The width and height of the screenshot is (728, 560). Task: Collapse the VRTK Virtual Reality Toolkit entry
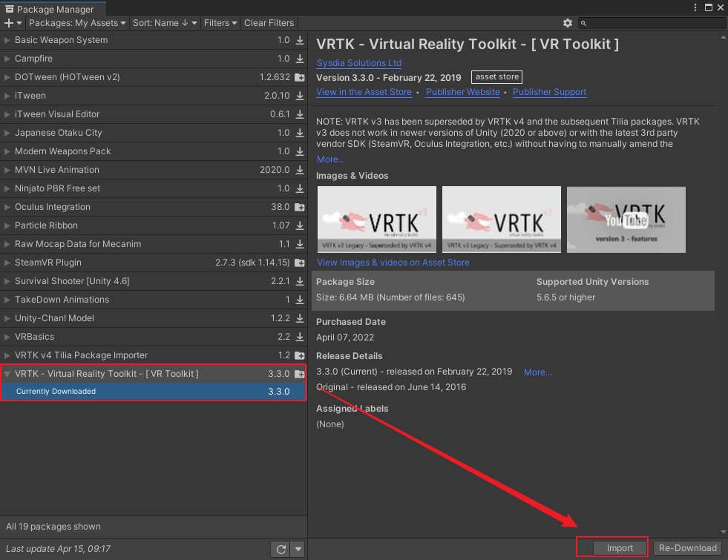point(7,374)
